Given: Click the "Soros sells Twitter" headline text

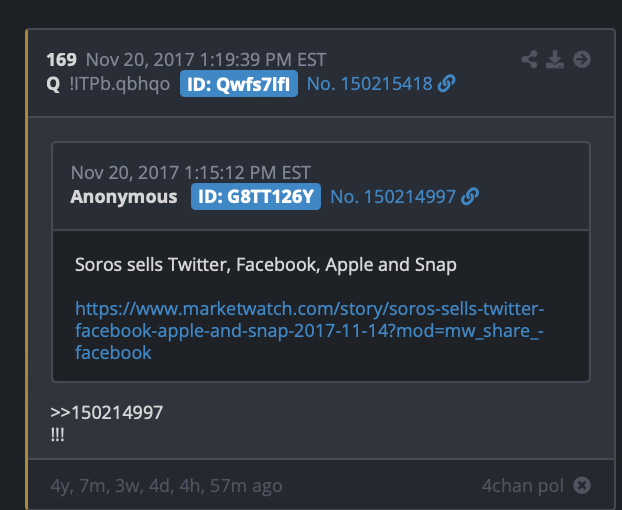Looking at the screenshot, I should 265,265.
